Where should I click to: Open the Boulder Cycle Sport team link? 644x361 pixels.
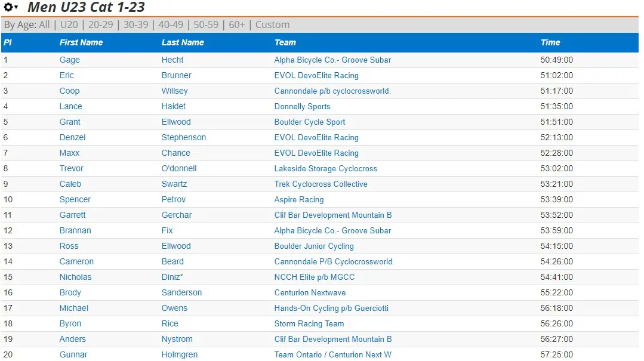[310, 122]
